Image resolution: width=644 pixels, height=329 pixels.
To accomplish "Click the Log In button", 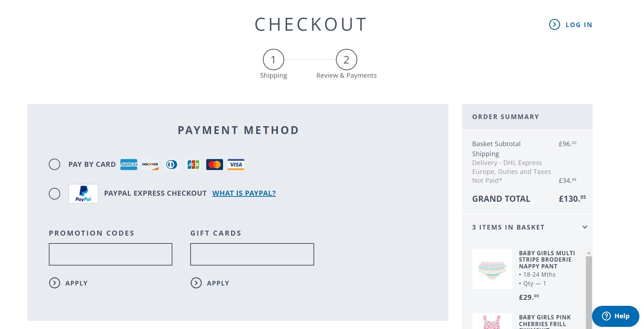I will coord(570,25).
